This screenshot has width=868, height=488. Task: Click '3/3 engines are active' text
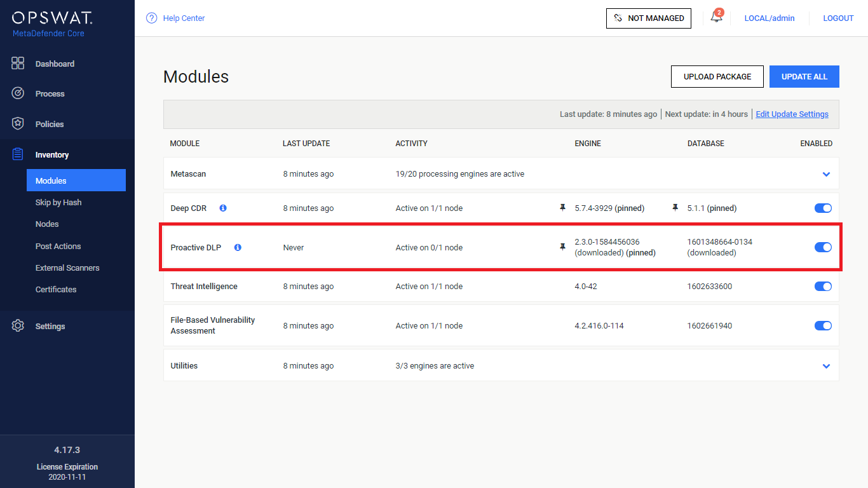coord(435,366)
